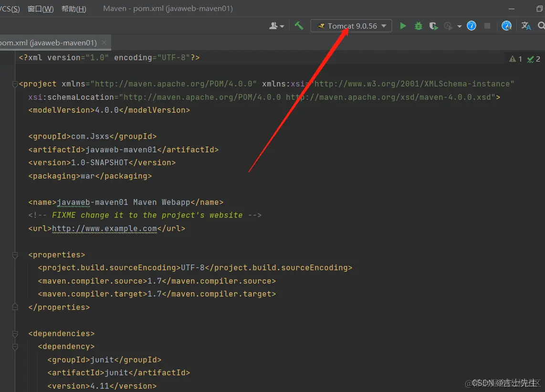The image size is (545, 392).
Task: Click the warning count indicator
Action: click(515, 59)
